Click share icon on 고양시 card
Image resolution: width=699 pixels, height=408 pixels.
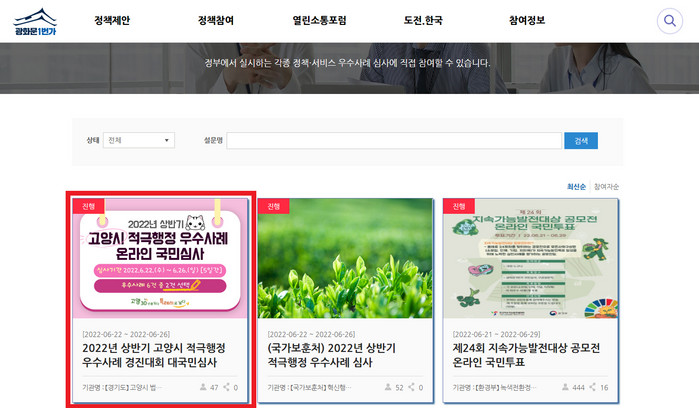224,386
